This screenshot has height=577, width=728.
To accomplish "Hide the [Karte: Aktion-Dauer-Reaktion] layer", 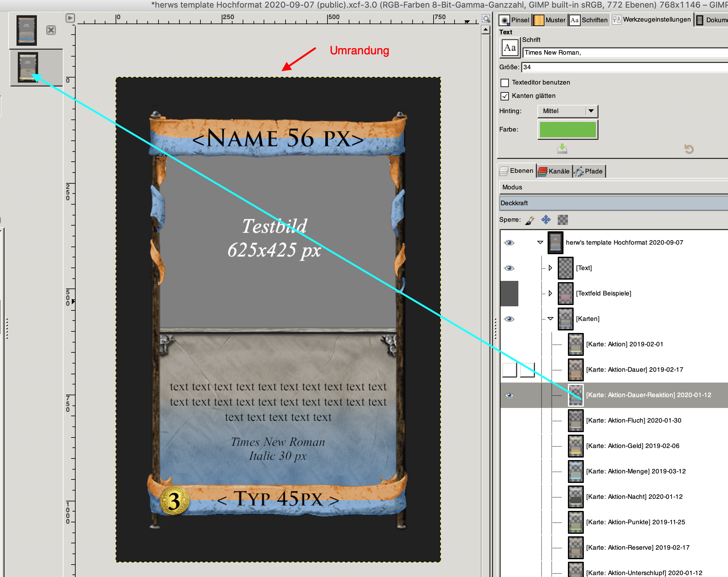I will [x=509, y=395].
